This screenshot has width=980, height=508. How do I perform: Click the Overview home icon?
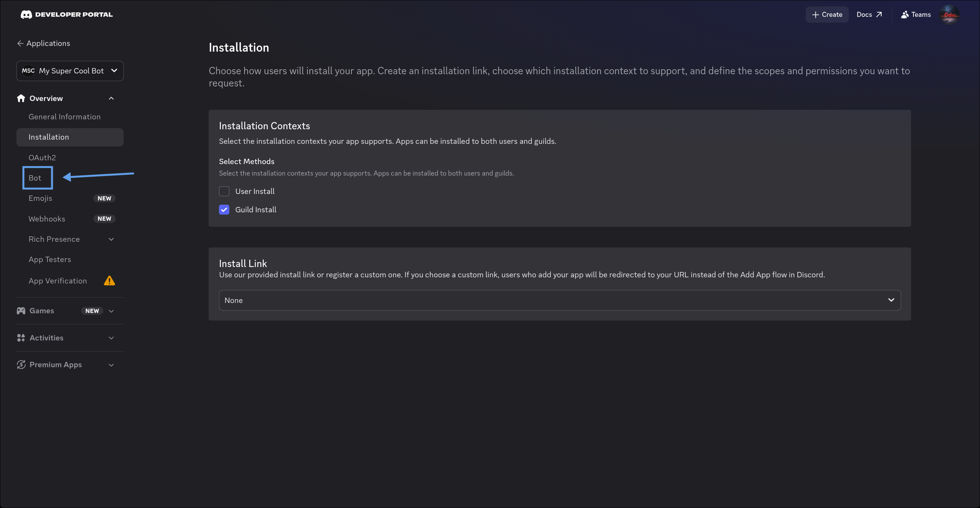click(21, 98)
